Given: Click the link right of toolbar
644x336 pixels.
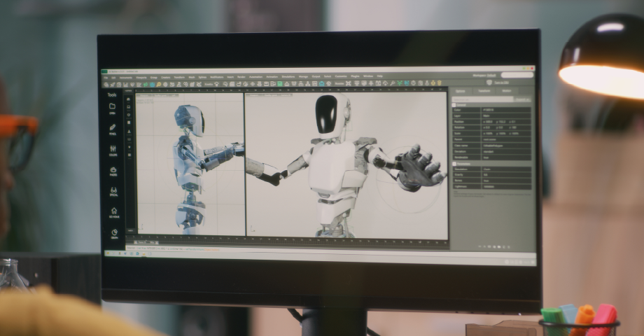Looking at the screenshot, I should 501,83.
